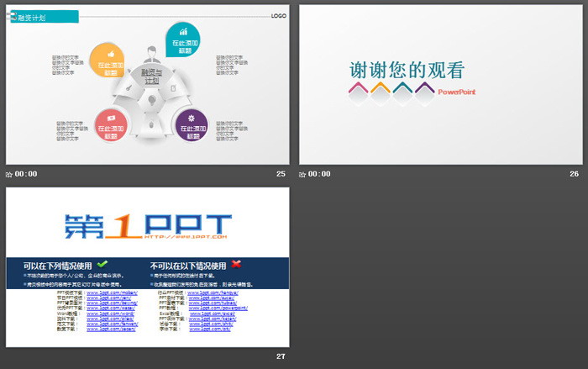
Task: Click the pink diamond shape on slide 26
Action: click(358, 93)
